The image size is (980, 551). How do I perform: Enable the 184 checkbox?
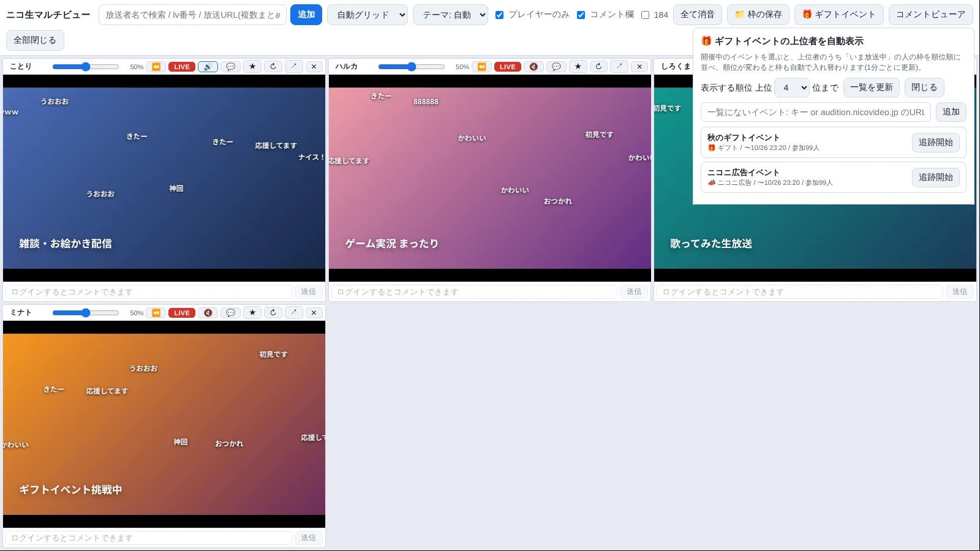pyautogui.click(x=646, y=15)
